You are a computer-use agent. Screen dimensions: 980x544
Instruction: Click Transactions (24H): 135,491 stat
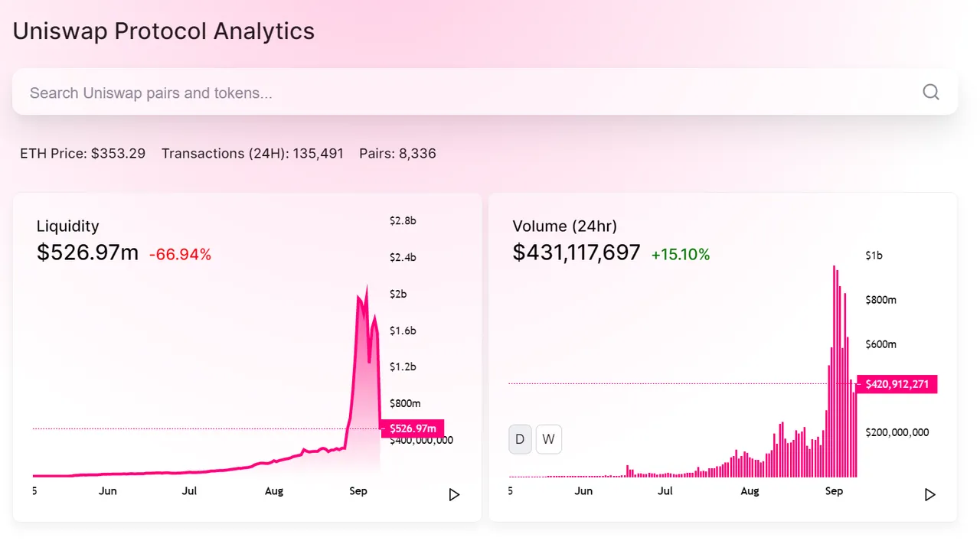point(253,153)
